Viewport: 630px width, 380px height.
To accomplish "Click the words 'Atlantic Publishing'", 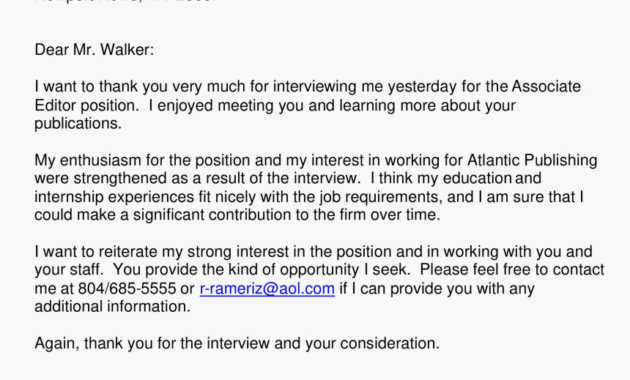I will 532,160.
